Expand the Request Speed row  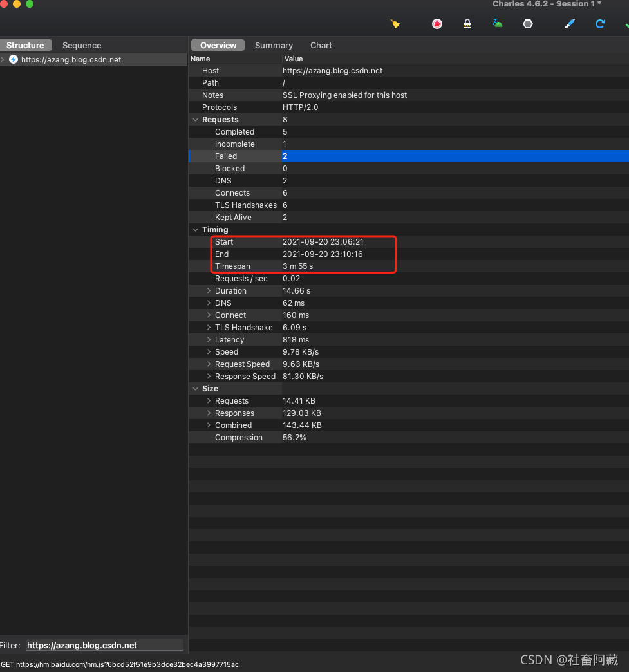(209, 364)
